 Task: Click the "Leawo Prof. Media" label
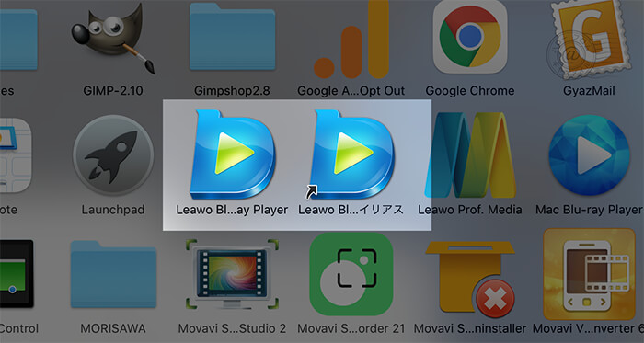(x=470, y=210)
